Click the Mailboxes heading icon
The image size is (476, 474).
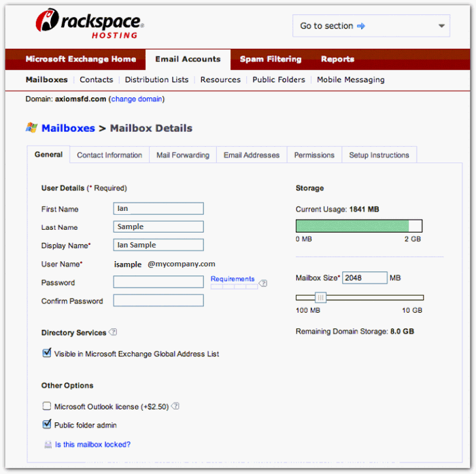31,128
